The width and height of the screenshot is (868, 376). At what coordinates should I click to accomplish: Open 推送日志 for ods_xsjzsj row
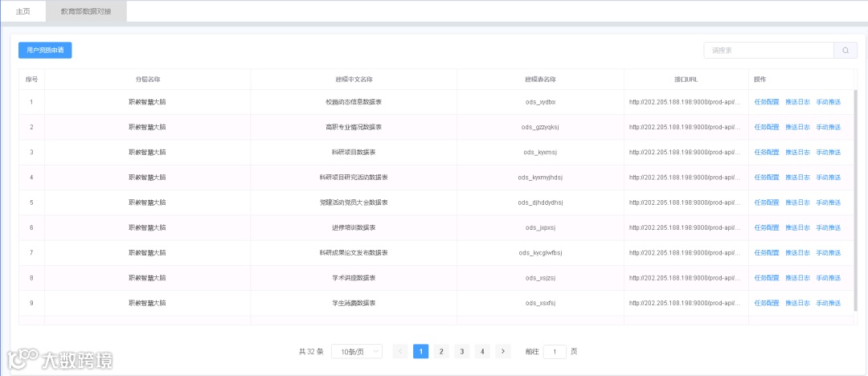point(798,278)
